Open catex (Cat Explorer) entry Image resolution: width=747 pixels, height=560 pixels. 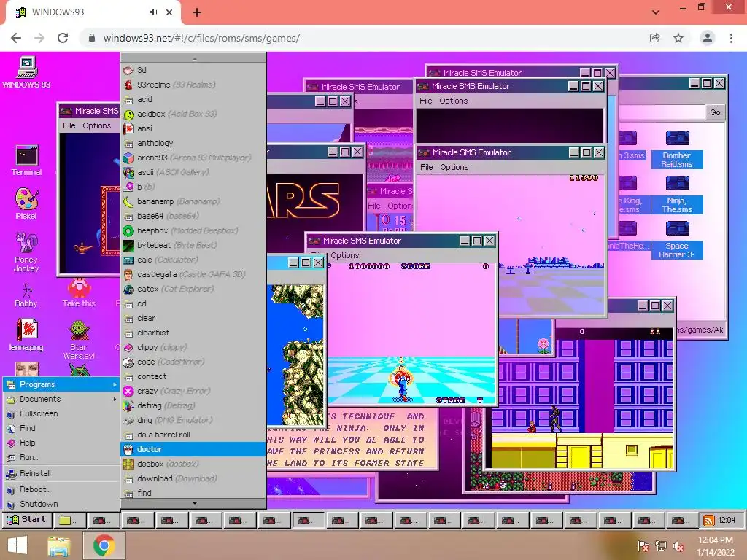pos(193,289)
